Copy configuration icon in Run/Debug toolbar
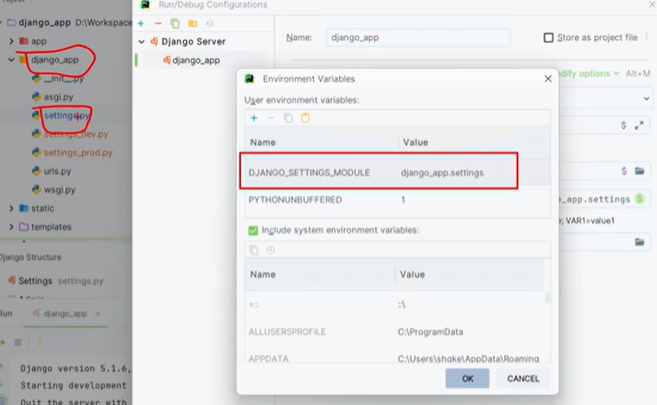Screen dimensions: 657x405 (175, 23)
